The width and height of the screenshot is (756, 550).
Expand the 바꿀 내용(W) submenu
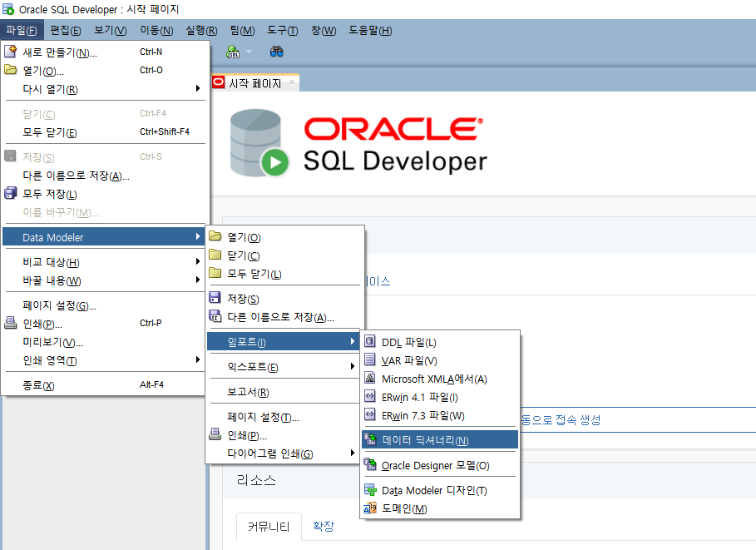pos(198,280)
